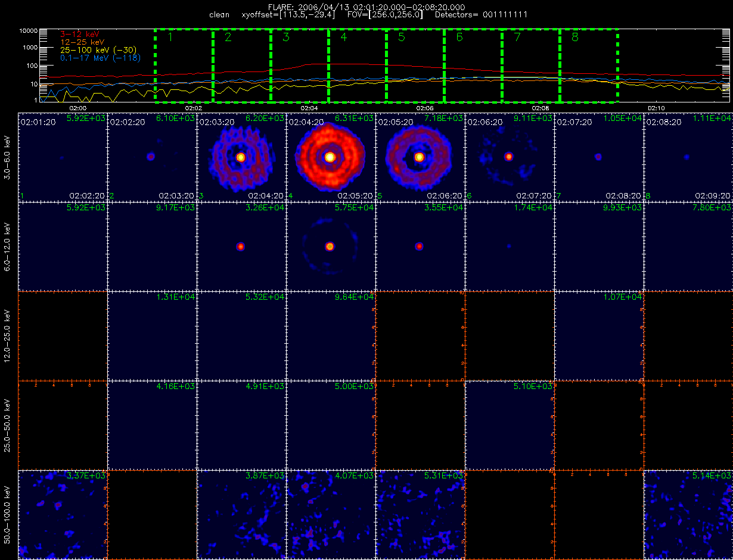Image resolution: width=733 pixels, height=560 pixels.
Task: Open the 50-100 keV image with peak 3.87E+03
Action: (x=241, y=514)
